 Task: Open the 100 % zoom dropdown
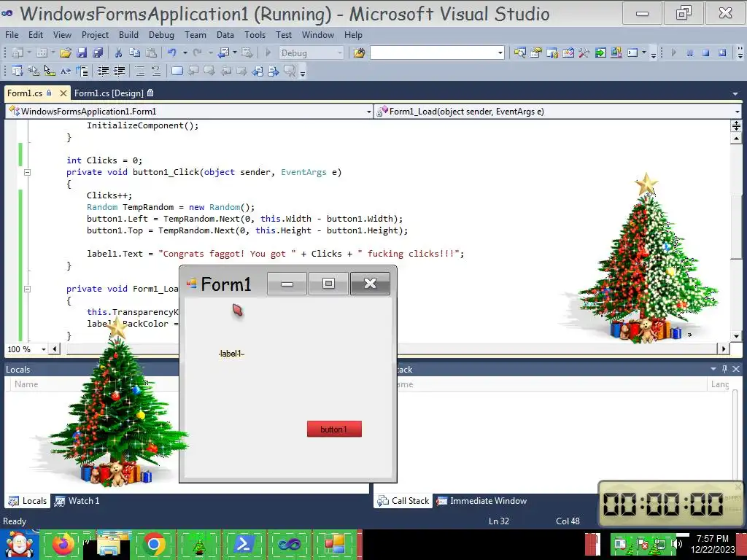[x=43, y=349]
